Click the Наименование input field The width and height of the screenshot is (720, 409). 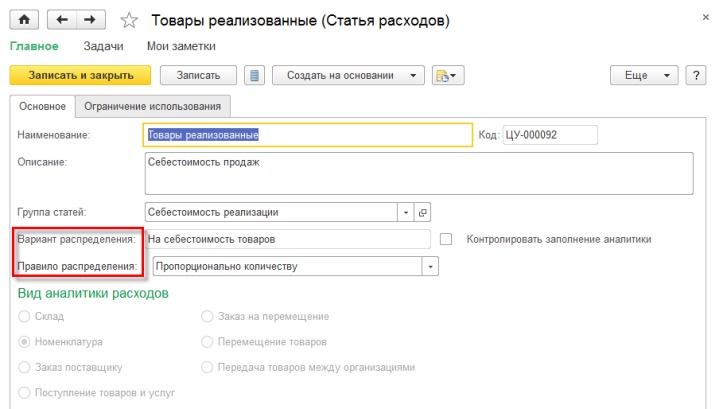click(x=308, y=135)
